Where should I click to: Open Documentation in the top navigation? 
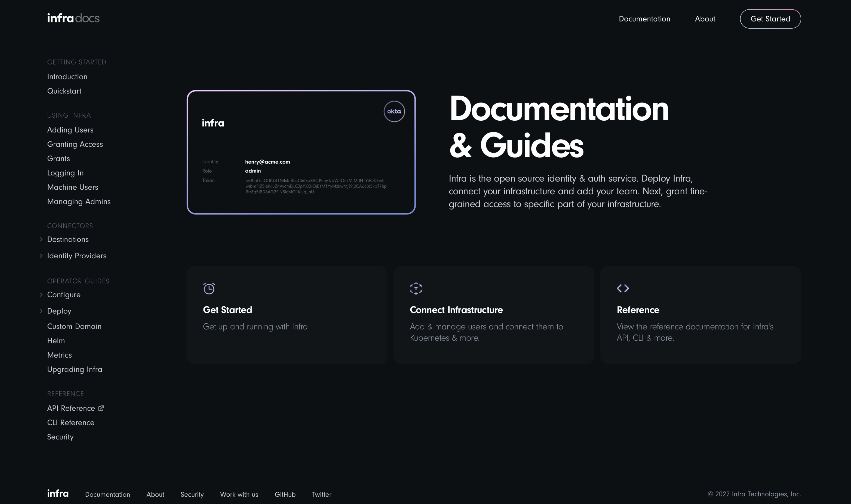coord(644,19)
